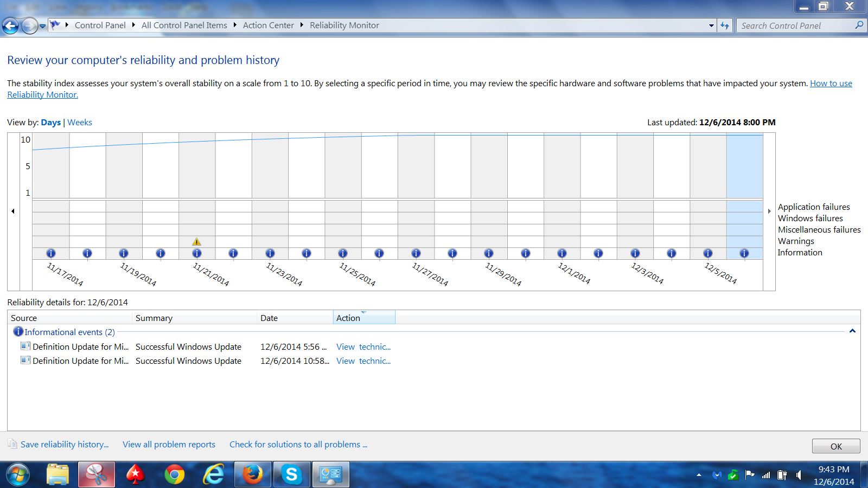Image resolution: width=868 pixels, height=488 pixels.
Task: Open View all problem reports
Action: (169, 445)
